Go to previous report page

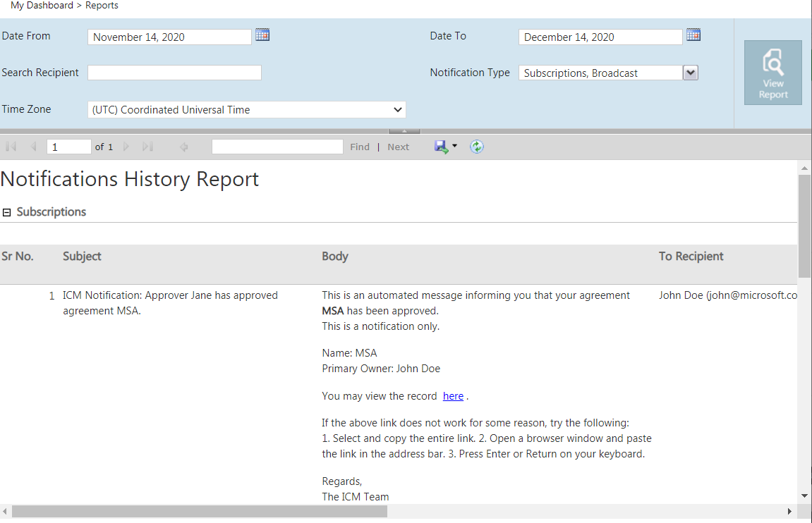point(33,147)
